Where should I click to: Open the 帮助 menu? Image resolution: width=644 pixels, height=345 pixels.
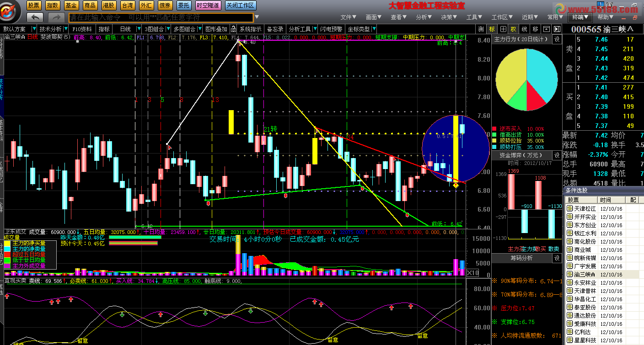click(x=606, y=17)
